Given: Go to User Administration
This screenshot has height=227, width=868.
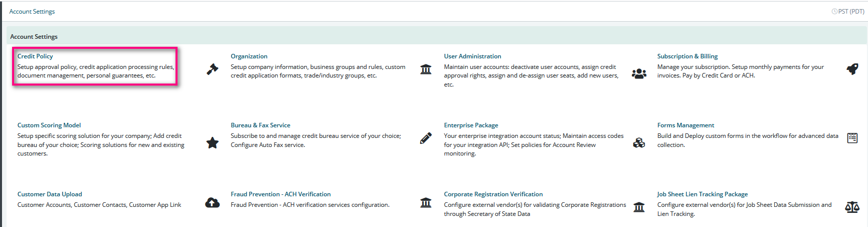Looking at the screenshot, I should (x=473, y=56).
